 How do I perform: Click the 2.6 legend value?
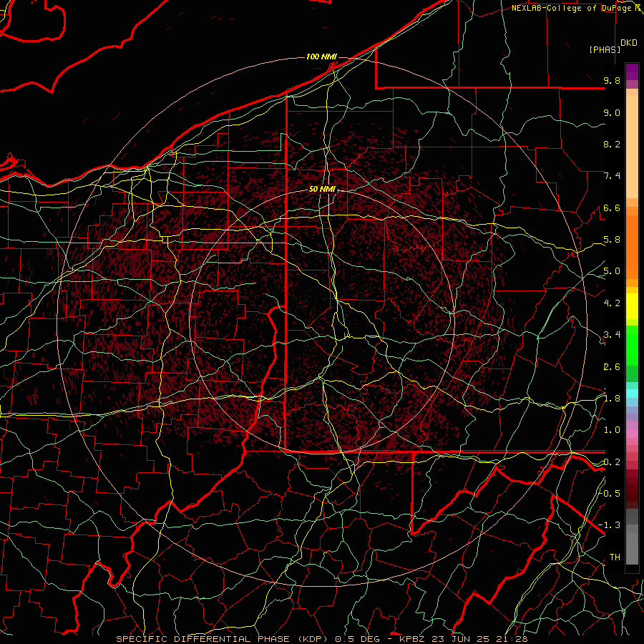click(612, 367)
